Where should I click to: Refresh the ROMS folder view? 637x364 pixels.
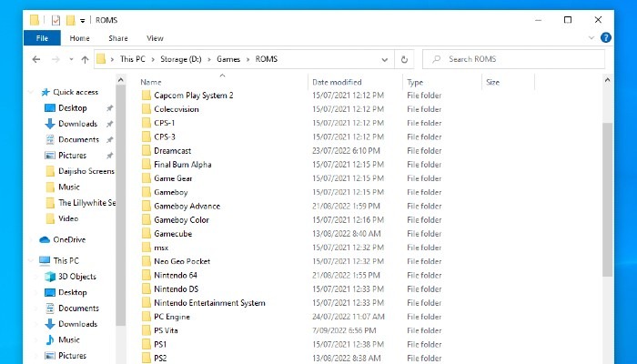coord(404,60)
